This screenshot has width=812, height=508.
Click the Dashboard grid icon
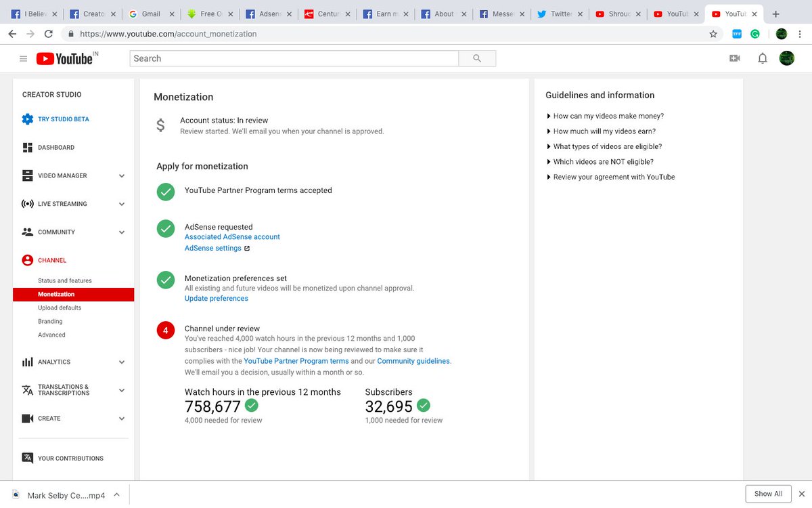coord(28,148)
